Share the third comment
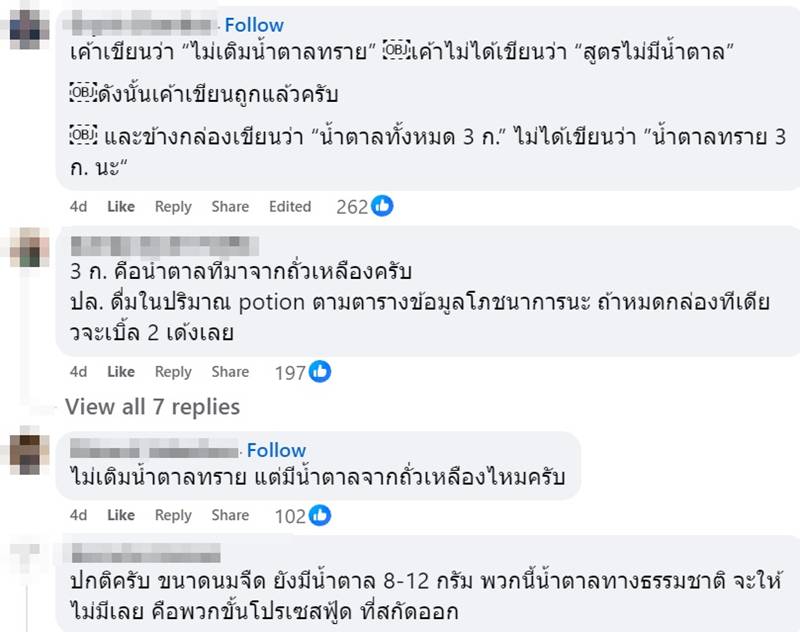The height and width of the screenshot is (632, 800). point(230,514)
